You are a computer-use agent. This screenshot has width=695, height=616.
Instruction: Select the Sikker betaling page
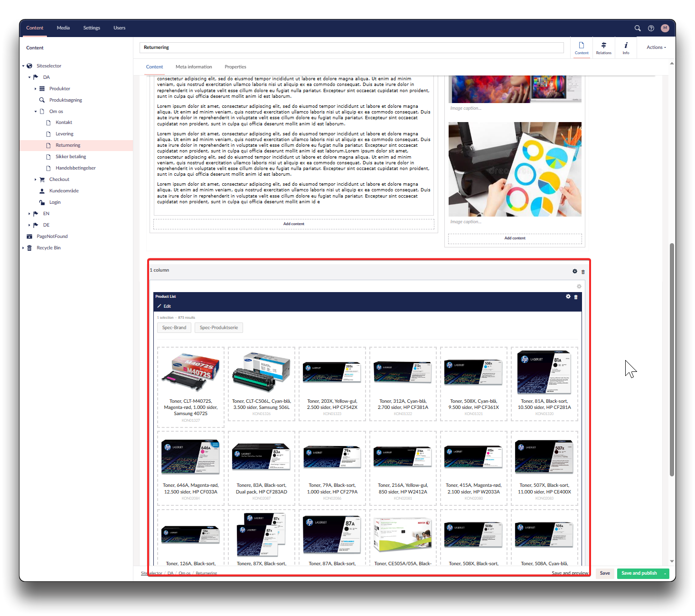tap(71, 157)
